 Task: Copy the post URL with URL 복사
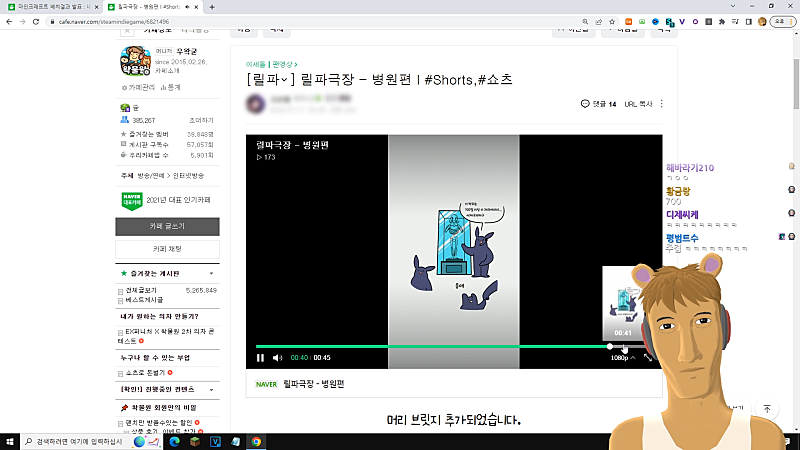click(x=638, y=104)
